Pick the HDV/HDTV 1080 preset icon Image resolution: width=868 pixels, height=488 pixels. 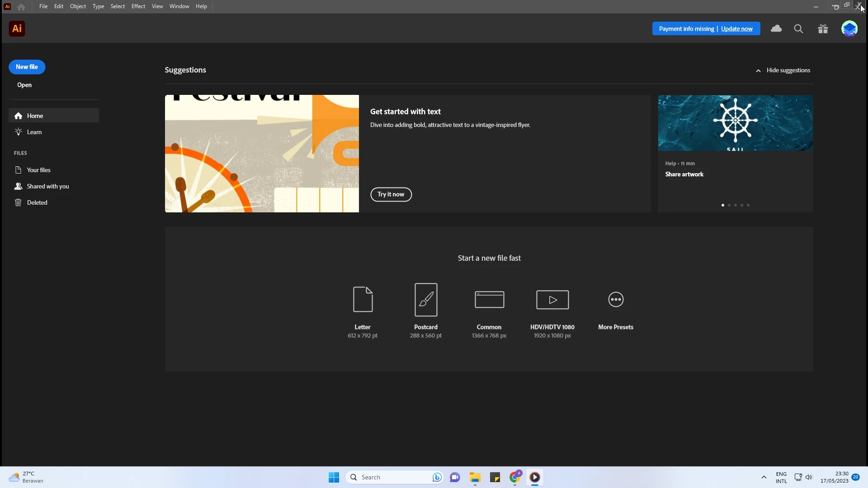tap(552, 300)
